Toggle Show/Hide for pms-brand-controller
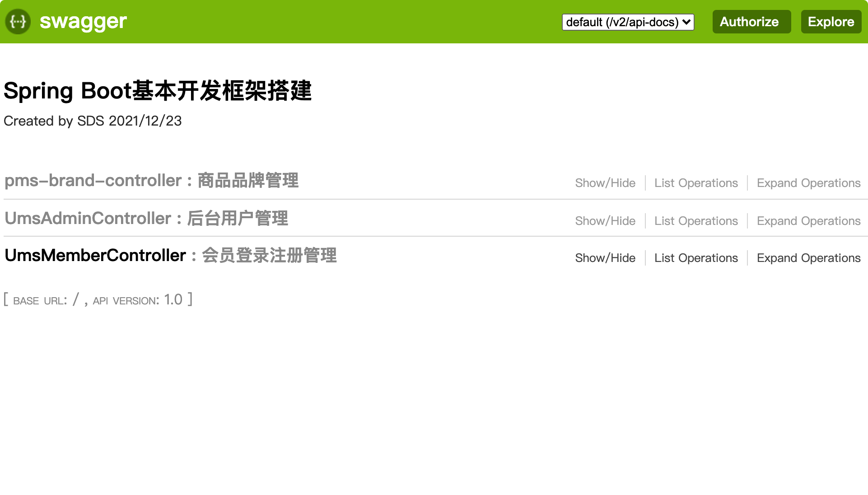868x495 pixels. (605, 183)
